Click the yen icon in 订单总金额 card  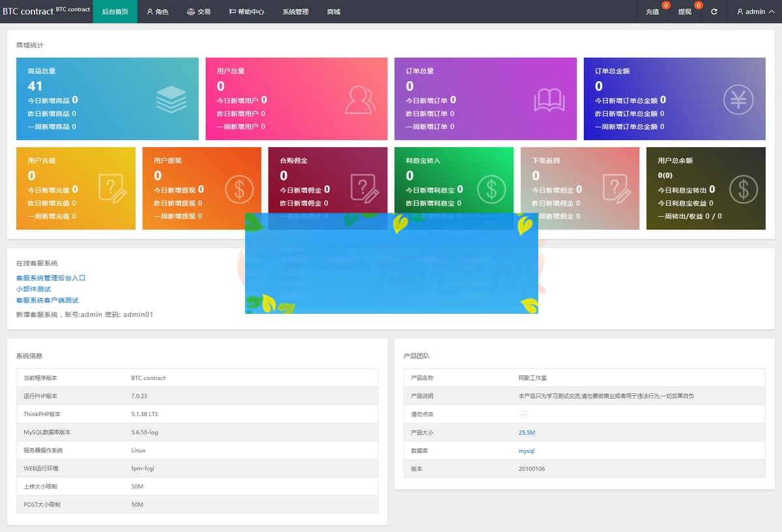click(738, 100)
